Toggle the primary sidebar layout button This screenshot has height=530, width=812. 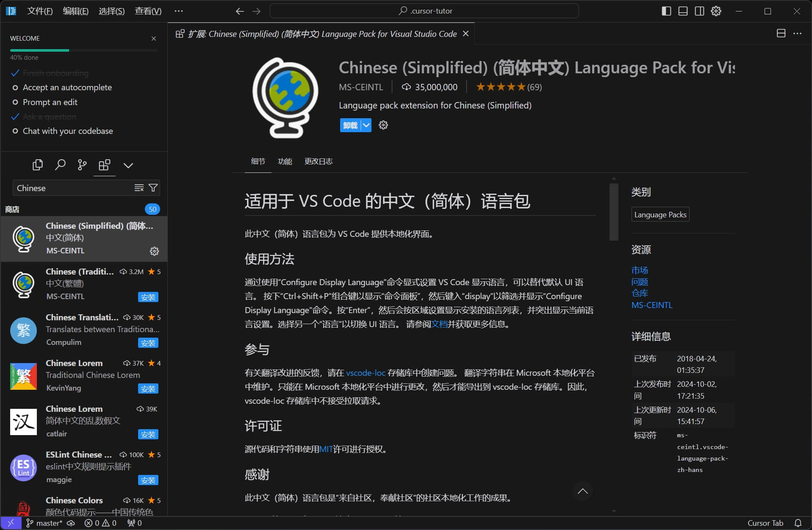(666, 11)
